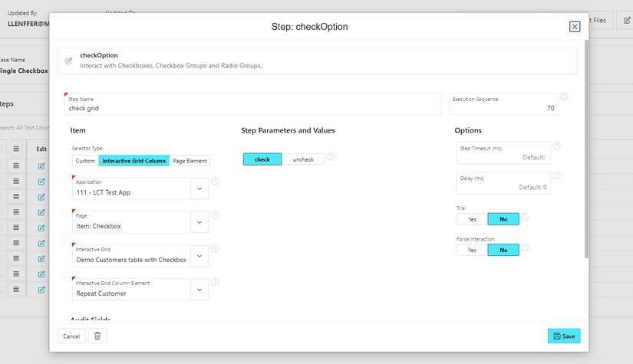
Task: Click the trash delete icon next to Cancel
Action: coord(97,336)
